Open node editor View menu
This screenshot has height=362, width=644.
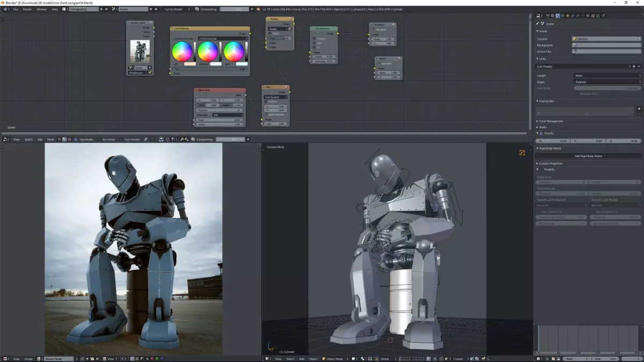[x=16, y=139]
